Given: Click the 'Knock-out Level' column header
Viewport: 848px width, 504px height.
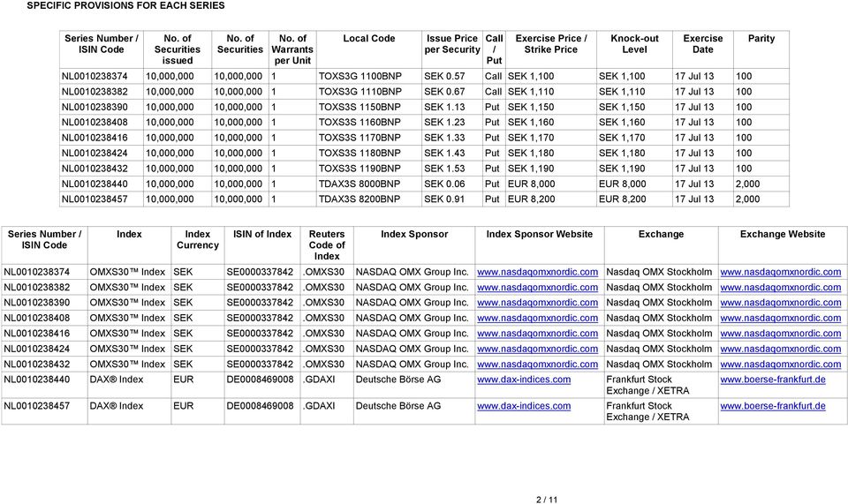Looking at the screenshot, I should point(634,44).
